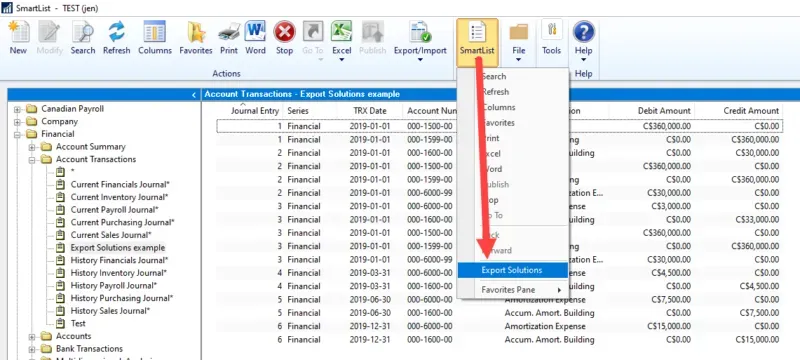
Task: Open the Excel dropdown arrow
Action: point(341,60)
